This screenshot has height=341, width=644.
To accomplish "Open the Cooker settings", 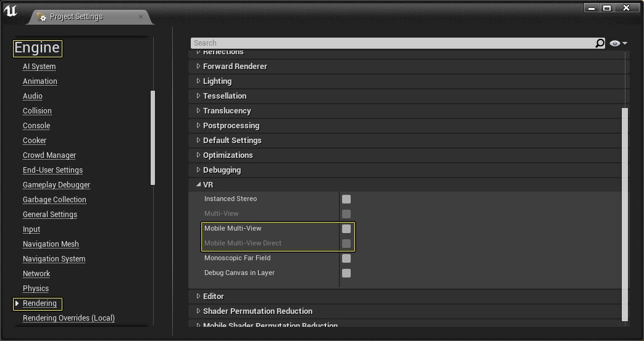I will 35,141.
